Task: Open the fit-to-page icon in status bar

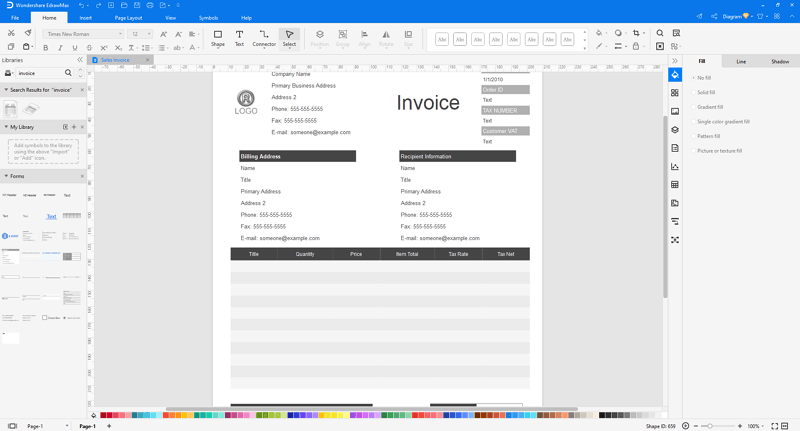Action: click(774, 426)
